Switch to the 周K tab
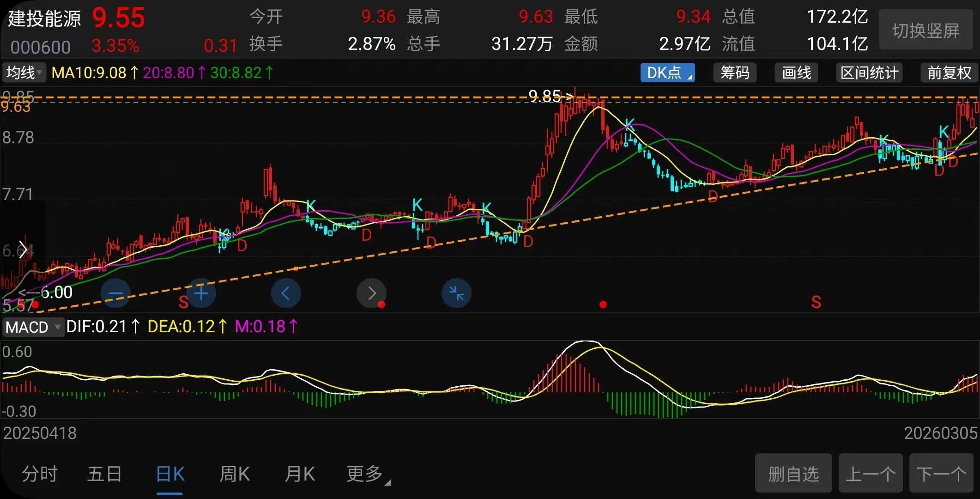Screen dimensions: 980x499 [235, 474]
